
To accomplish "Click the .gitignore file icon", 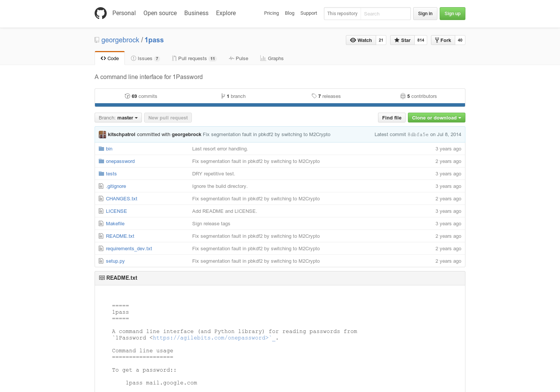I will (101, 186).
